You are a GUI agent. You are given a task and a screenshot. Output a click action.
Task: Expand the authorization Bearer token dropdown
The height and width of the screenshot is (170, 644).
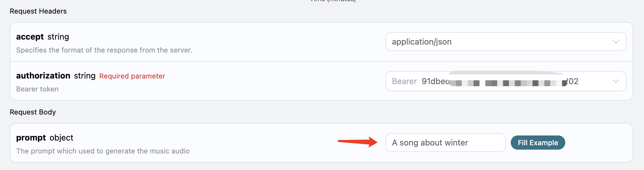click(x=501, y=81)
